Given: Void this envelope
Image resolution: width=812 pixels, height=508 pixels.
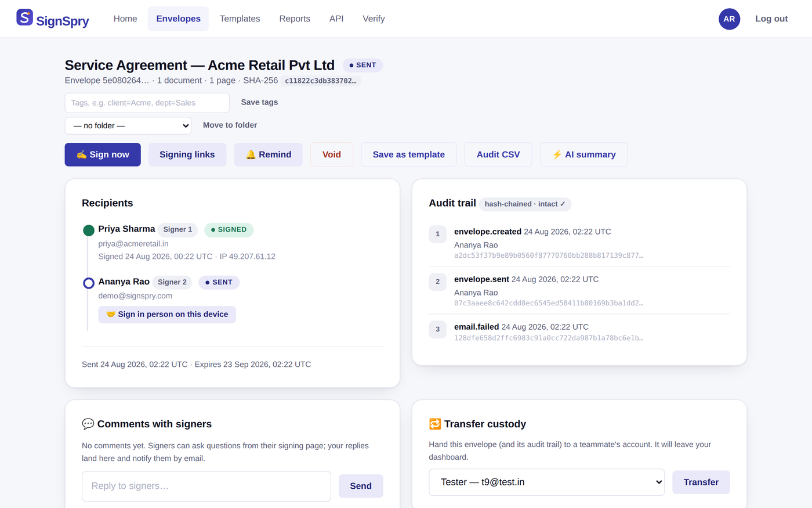Looking at the screenshot, I should tap(332, 154).
